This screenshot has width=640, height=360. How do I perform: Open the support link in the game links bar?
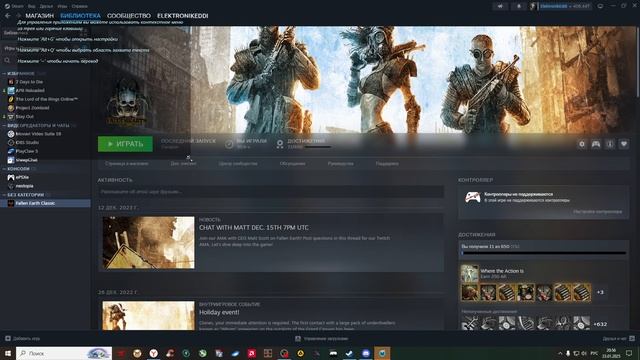coord(387,164)
